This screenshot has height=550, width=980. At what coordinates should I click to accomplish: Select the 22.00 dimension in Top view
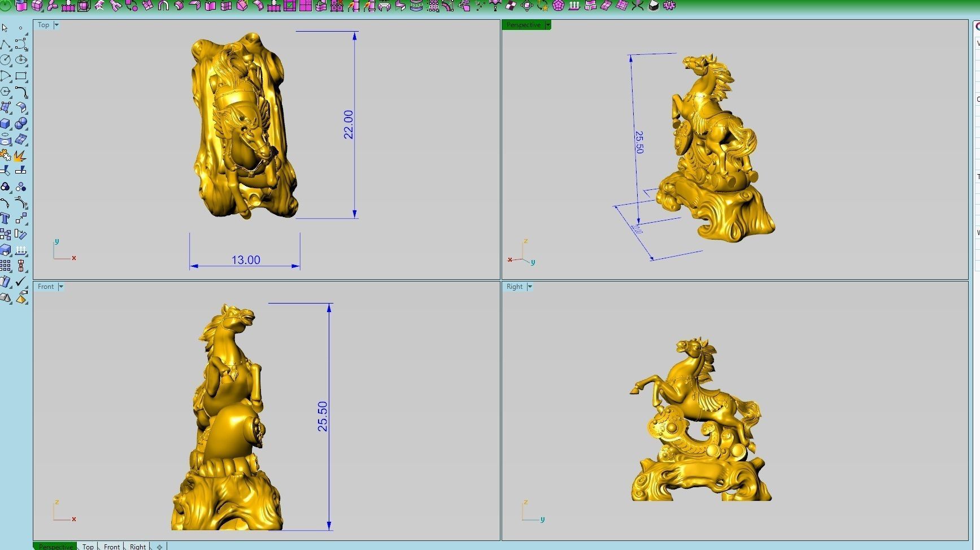pyautogui.click(x=349, y=124)
